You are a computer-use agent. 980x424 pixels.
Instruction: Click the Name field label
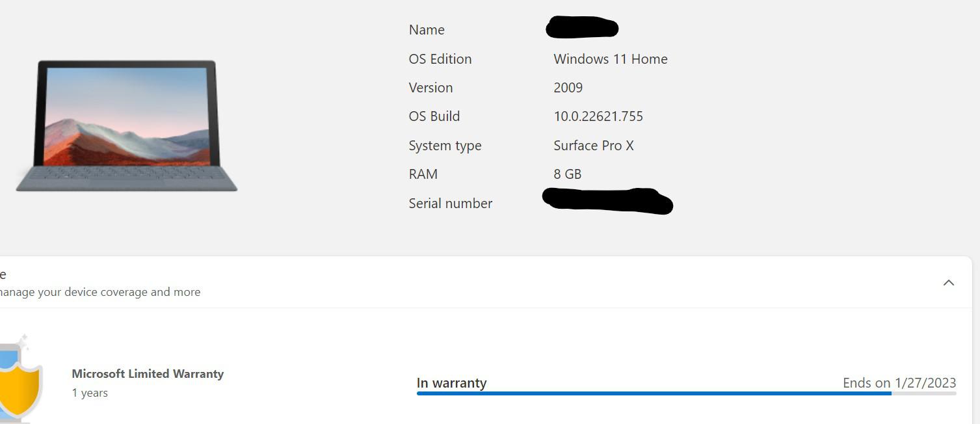[x=427, y=30]
